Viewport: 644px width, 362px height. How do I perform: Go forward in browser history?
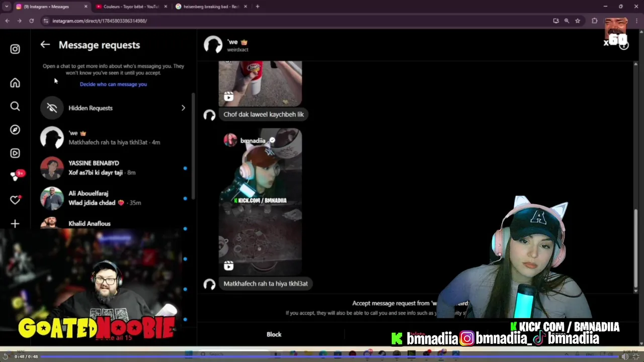click(19, 21)
